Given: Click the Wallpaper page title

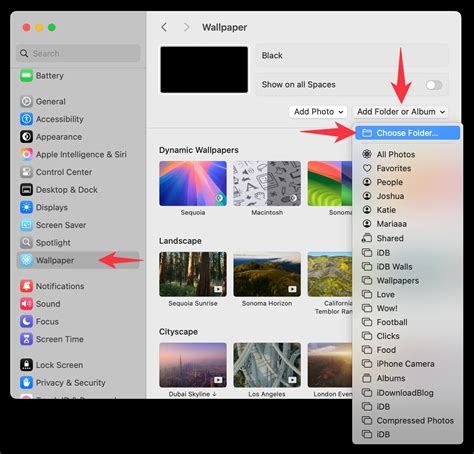Looking at the screenshot, I should 224,27.
